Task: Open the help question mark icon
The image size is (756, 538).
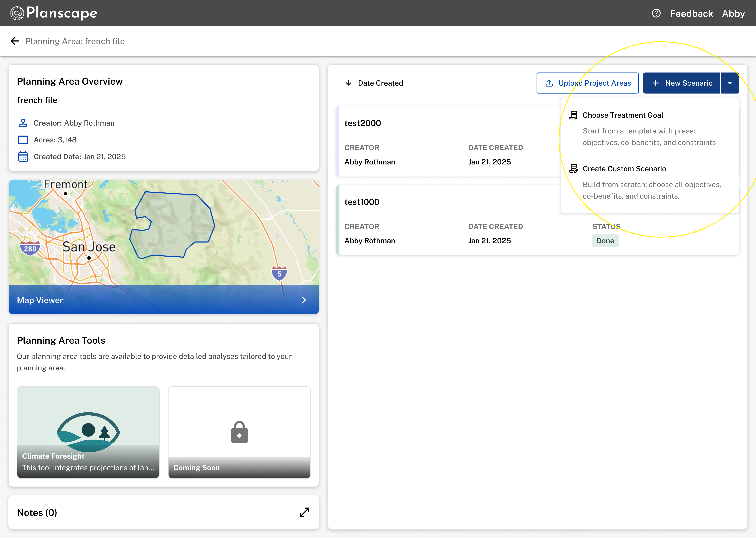Action: coord(656,13)
